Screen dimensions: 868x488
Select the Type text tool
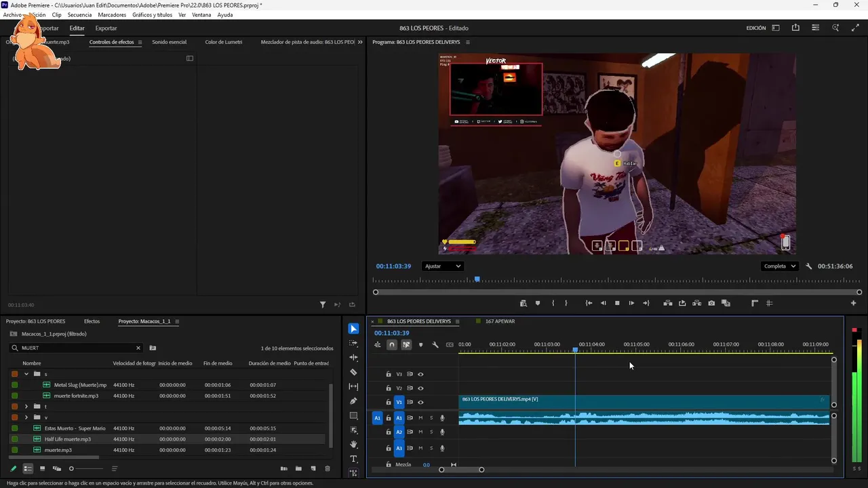point(353,459)
